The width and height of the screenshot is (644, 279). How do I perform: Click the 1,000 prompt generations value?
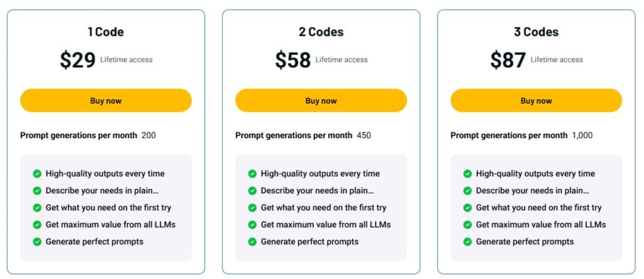tap(582, 135)
